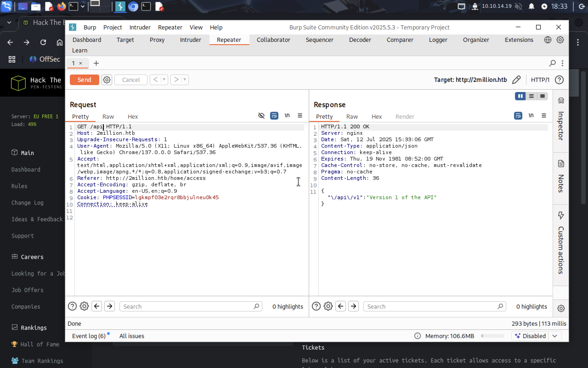This screenshot has height=368, width=588.
Task: Open the Decoder tool tab
Action: [x=360, y=40]
